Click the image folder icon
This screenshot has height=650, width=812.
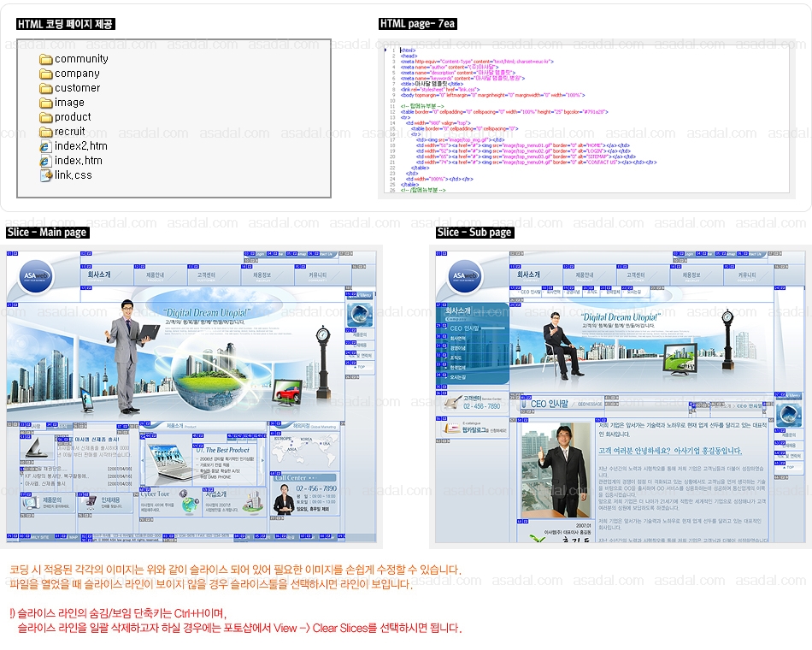(x=46, y=103)
